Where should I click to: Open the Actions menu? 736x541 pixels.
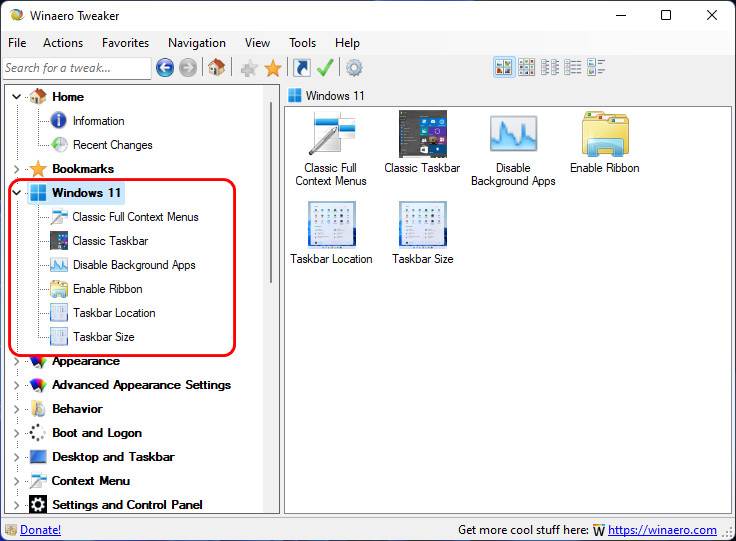(63, 43)
